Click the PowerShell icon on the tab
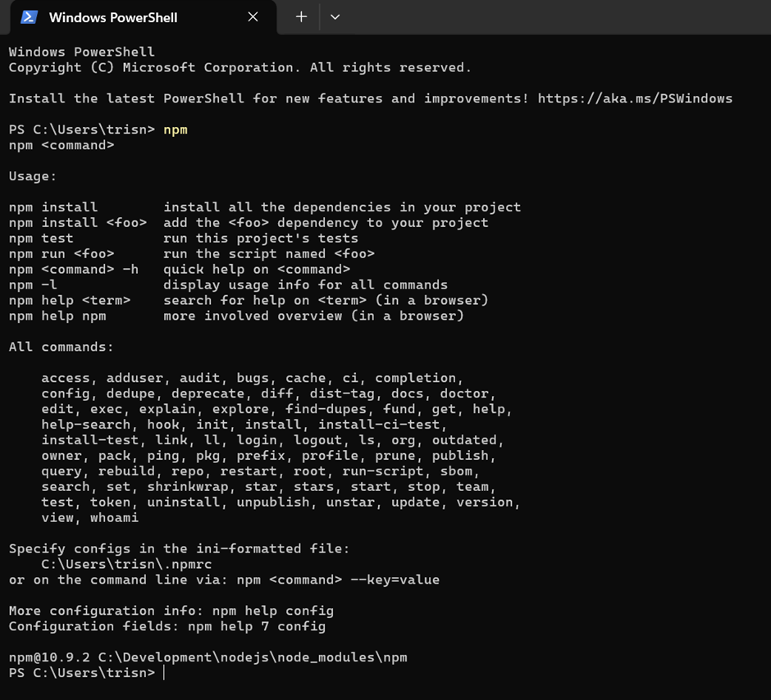The height and width of the screenshot is (700, 771). [x=29, y=17]
